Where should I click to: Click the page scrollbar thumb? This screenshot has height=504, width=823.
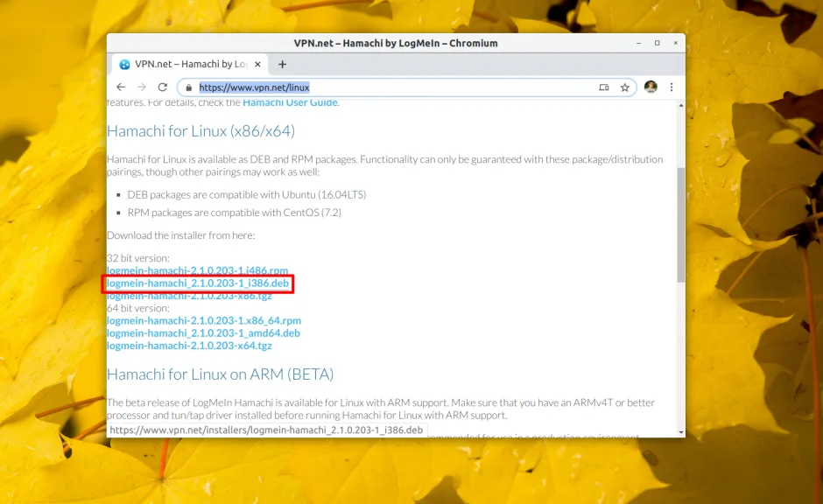(x=681, y=226)
